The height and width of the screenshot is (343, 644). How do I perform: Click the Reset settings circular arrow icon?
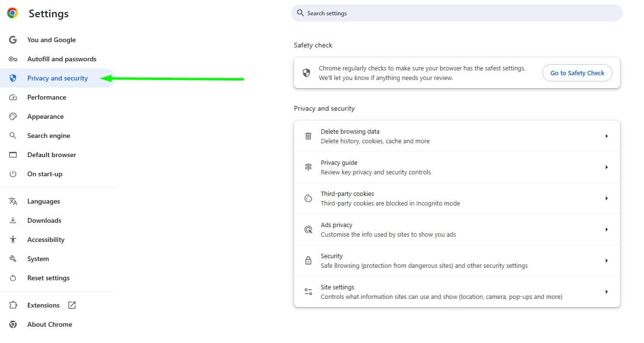click(x=13, y=278)
